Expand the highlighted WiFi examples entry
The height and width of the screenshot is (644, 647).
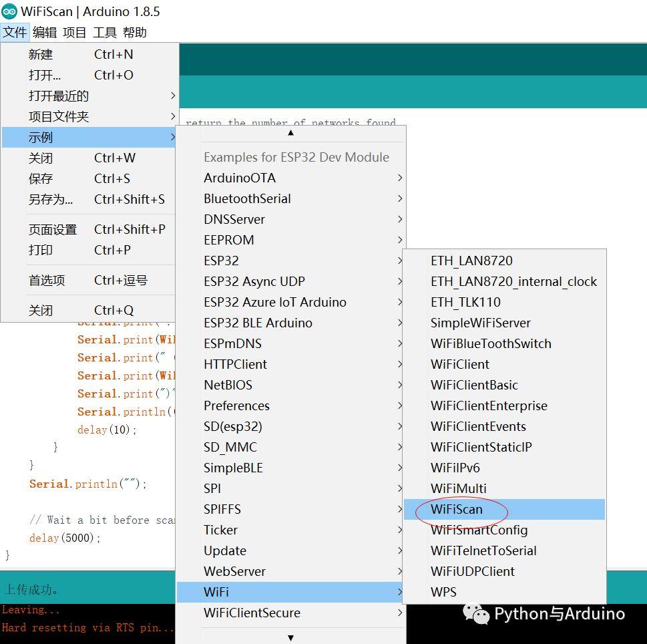pos(290,592)
